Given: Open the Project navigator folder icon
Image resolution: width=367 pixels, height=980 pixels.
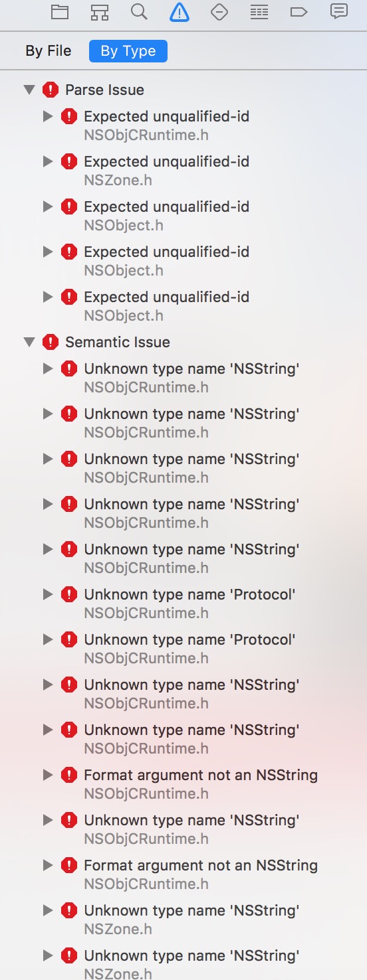Looking at the screenshot, I should point(60,12).
